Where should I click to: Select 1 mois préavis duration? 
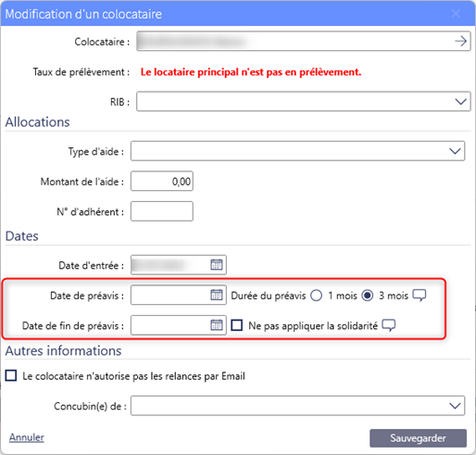[317, 296]
